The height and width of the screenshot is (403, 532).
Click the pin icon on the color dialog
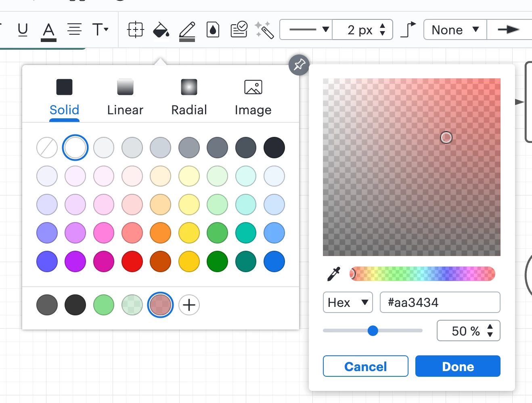299,65
